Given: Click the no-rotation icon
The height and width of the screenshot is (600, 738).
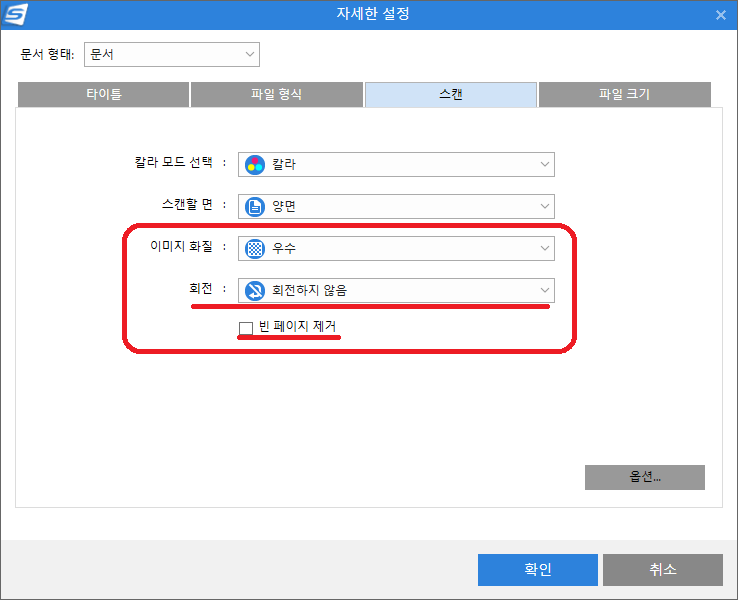Looking at the screenshot, I should (x=255, y=290).
